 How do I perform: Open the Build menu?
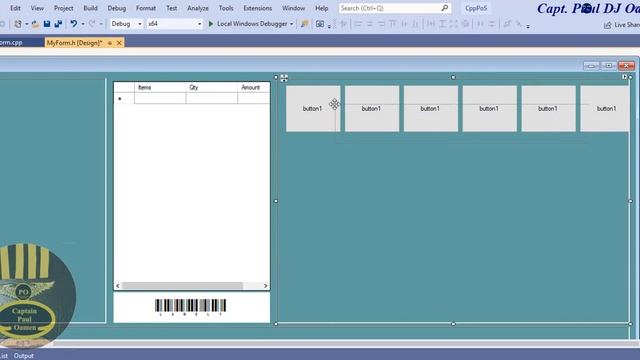click(90, 8)
